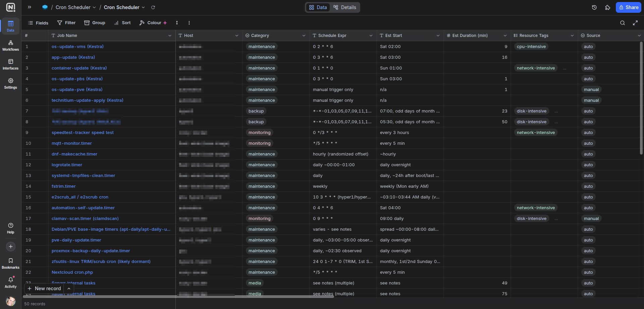The width and height of the screenshot is (644, 309).
Task: Open speedtest-tracker speed test link
Action: 83,133
